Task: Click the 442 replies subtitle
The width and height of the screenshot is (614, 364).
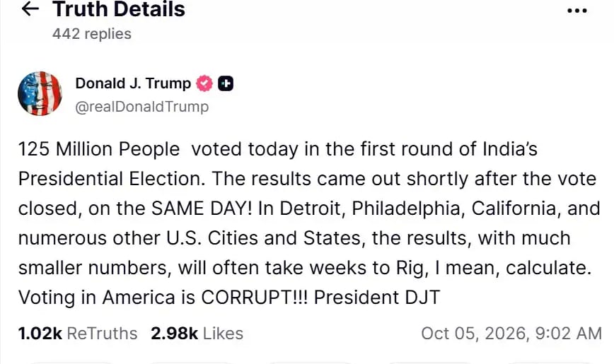Action: [x=92, y=34]
